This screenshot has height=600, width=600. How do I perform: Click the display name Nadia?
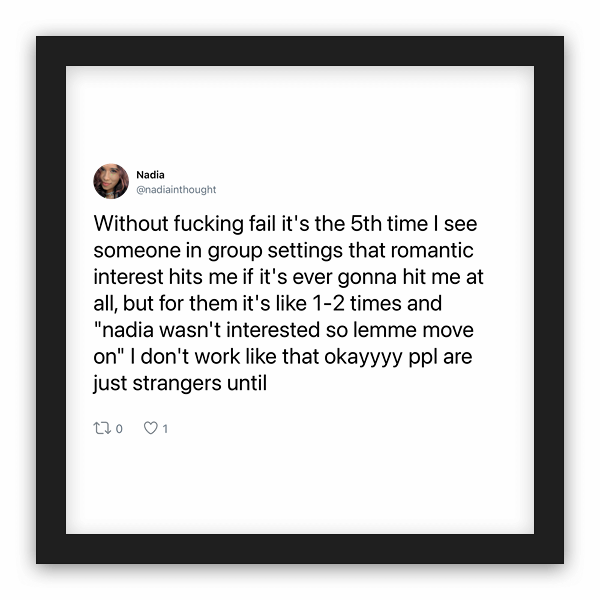tap(150, 175)
